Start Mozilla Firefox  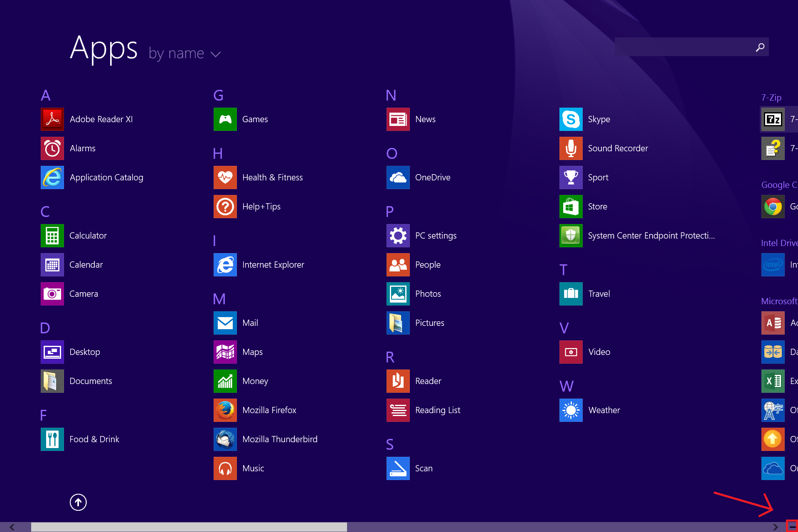(225, 410)
